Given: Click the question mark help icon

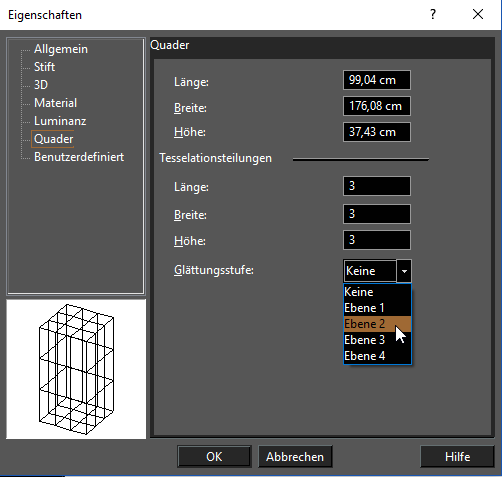Looking at the screenshot, I should coord(433,14).
